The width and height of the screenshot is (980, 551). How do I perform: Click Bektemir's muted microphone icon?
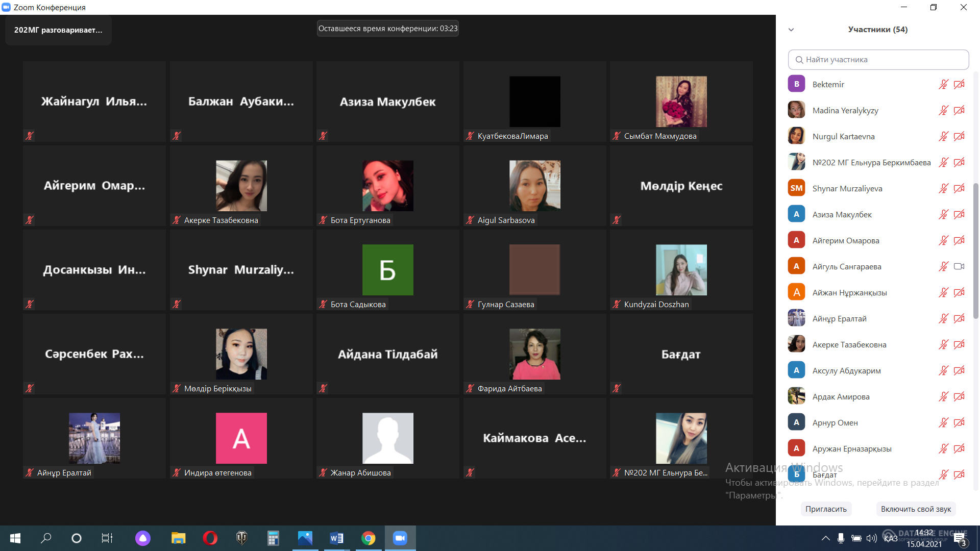coord(943,84)
